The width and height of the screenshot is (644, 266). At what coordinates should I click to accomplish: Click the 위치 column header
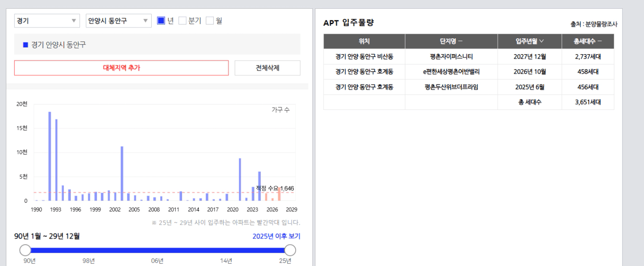pos(364,42)
